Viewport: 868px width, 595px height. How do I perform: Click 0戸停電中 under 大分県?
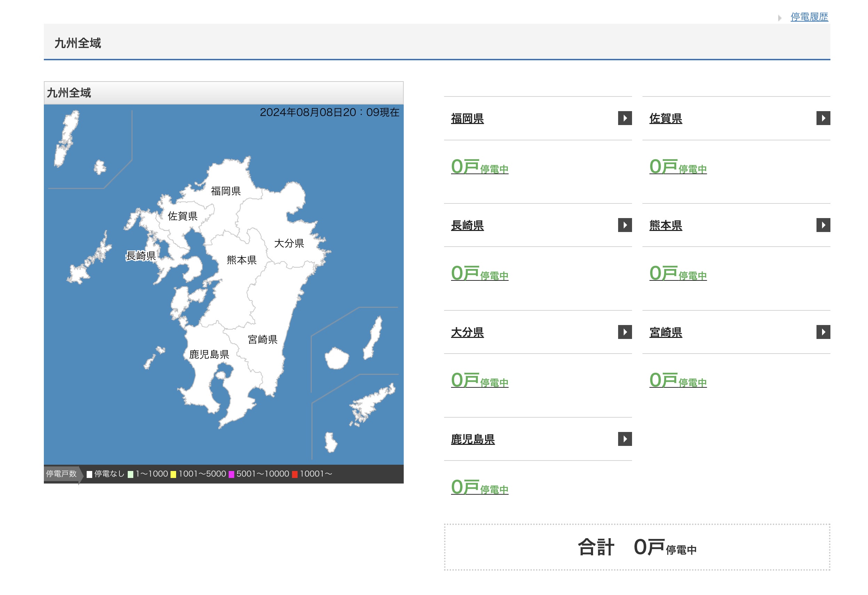(479, 380)
